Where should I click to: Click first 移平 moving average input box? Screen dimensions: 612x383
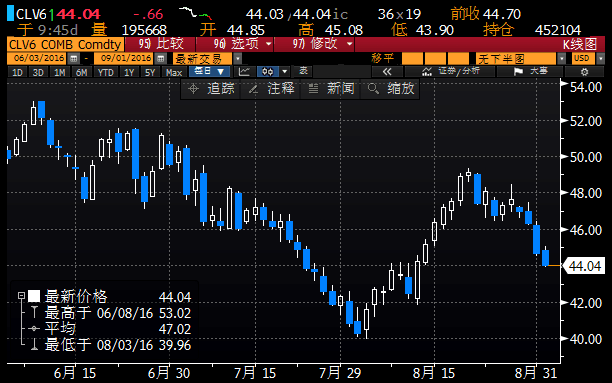(x=412, y=59)
